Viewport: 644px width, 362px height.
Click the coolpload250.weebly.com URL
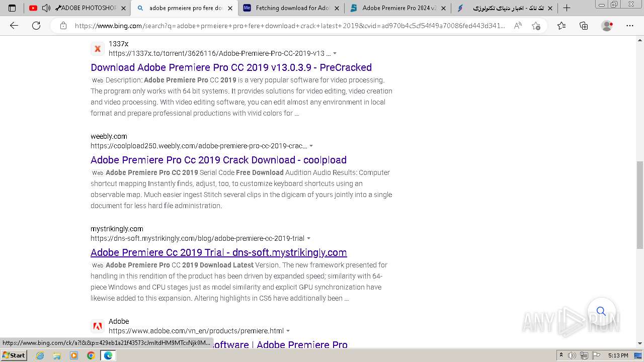click(199, 146)
